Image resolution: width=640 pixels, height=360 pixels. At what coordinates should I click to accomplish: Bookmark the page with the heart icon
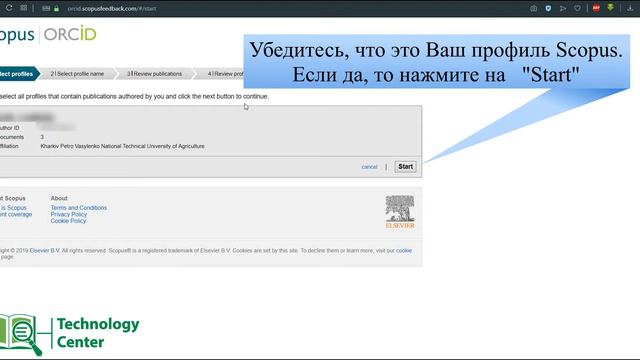[577, 8]
